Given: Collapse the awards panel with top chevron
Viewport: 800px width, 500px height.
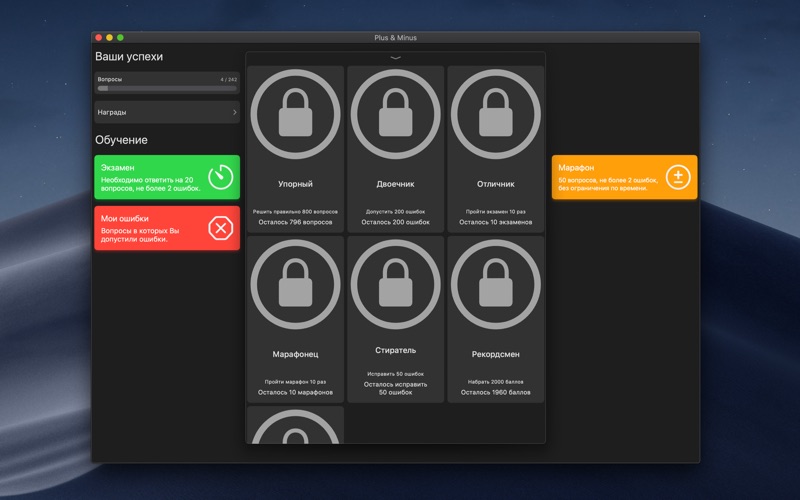Looking at the screenshot, I should [395, 58].
